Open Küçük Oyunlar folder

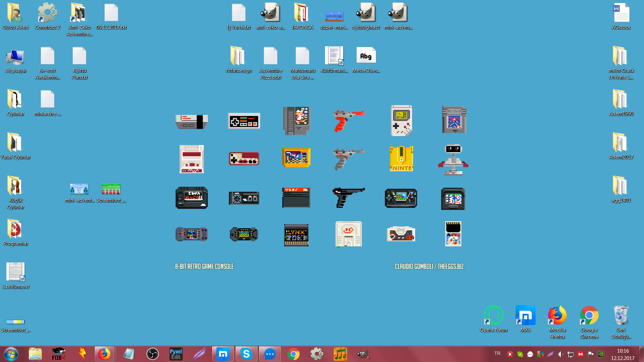pos(15,193)
